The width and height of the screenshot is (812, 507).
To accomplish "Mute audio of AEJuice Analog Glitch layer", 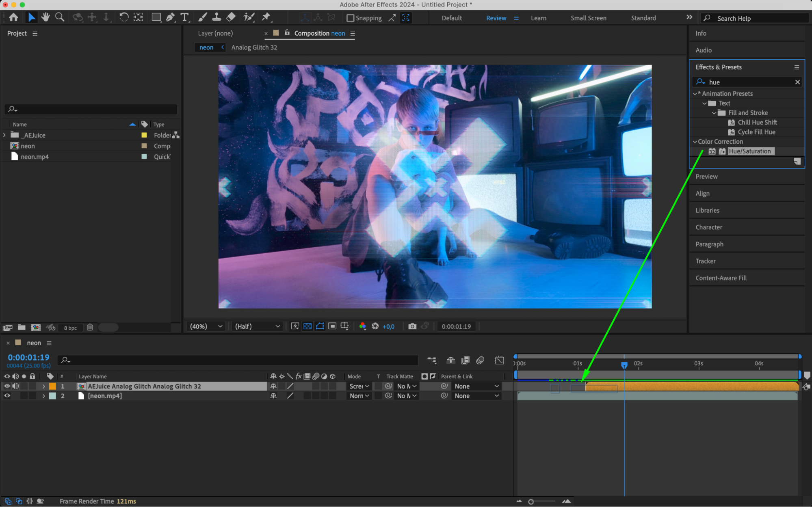I will coord(15,386).
